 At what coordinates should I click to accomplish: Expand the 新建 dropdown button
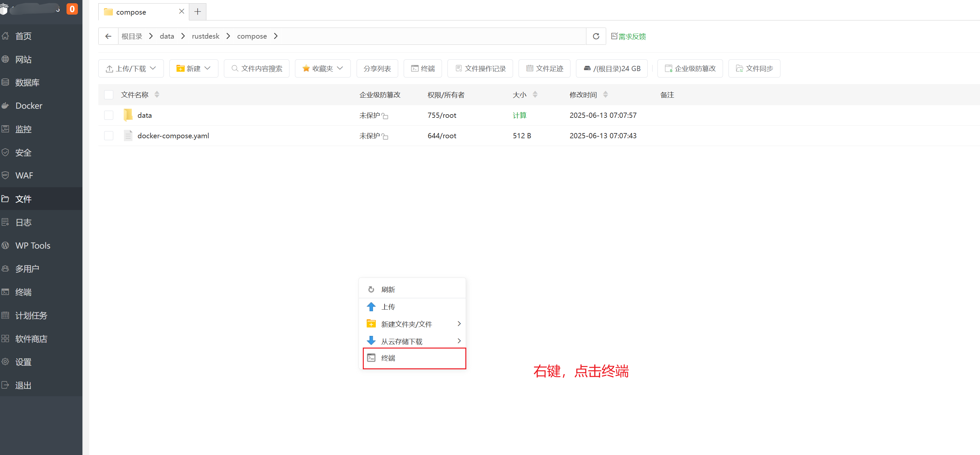tap(194, 68)
